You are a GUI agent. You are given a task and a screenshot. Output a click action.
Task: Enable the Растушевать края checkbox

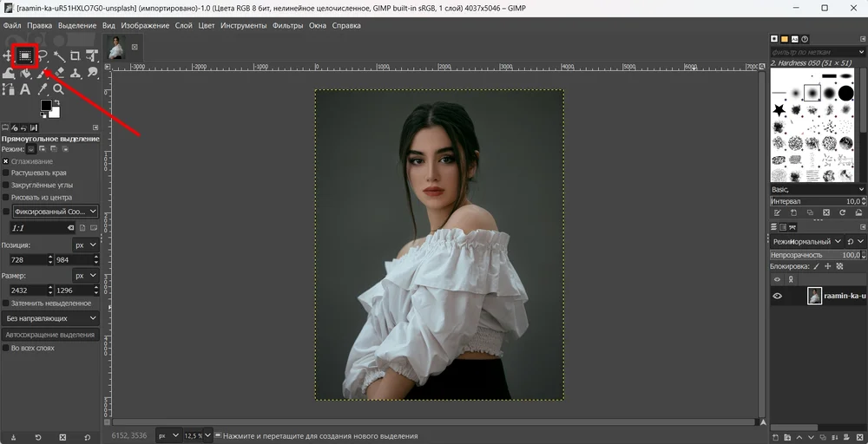(x=6, y=173)
